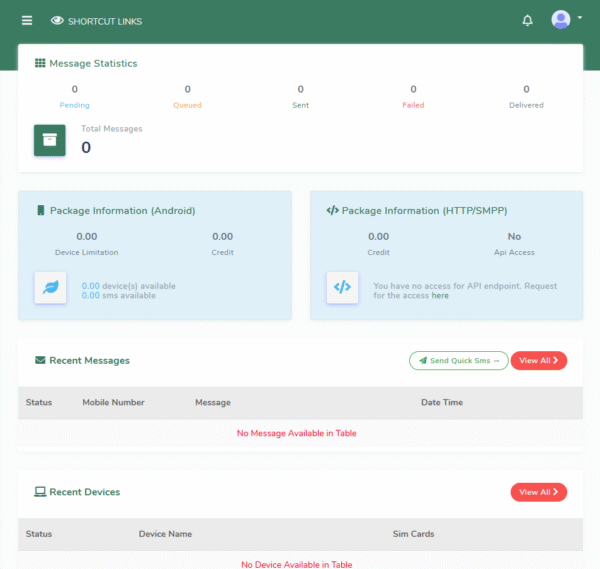Expand the user profile dropdown arrow
600x569 pixels.
(580, 18)
